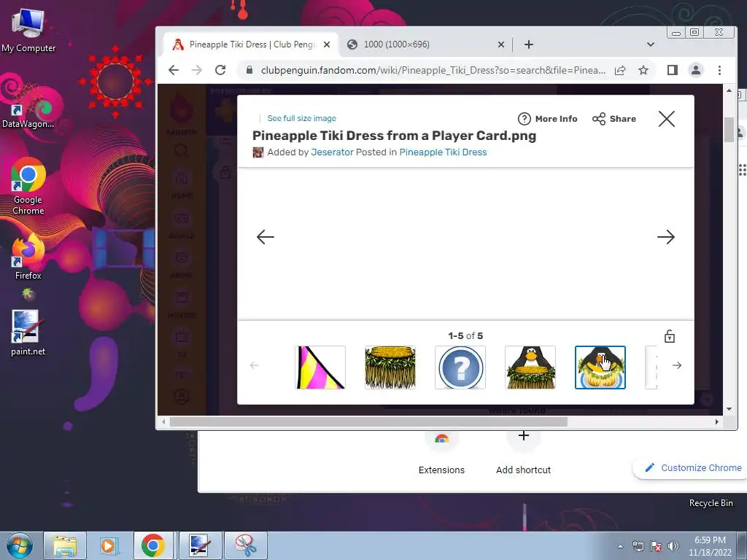Open paint.net desktop shortcut

[x=28, y=332]
